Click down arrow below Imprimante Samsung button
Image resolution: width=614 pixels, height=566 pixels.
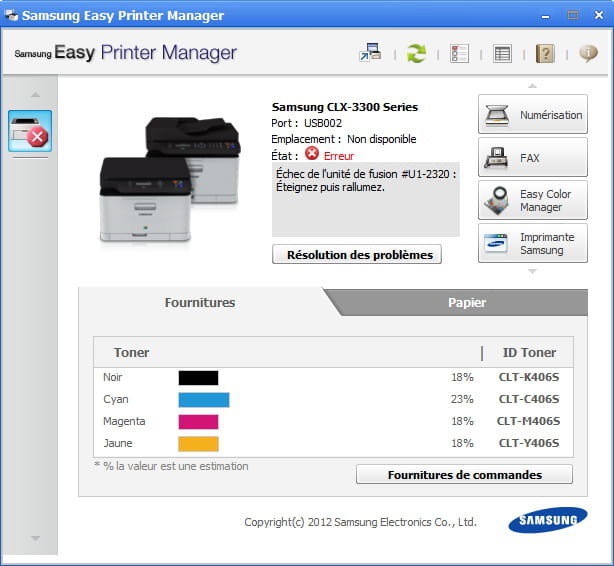click(x=532, y=271)
